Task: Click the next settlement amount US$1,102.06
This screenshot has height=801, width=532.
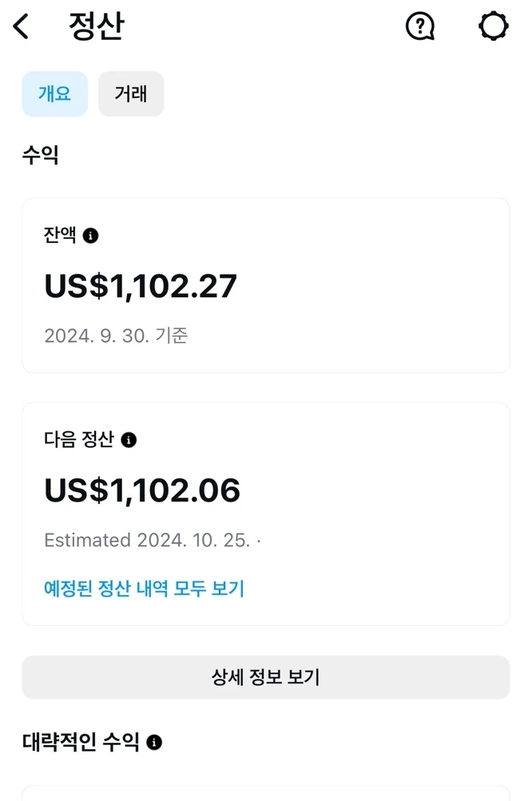Action: (142, 490)
